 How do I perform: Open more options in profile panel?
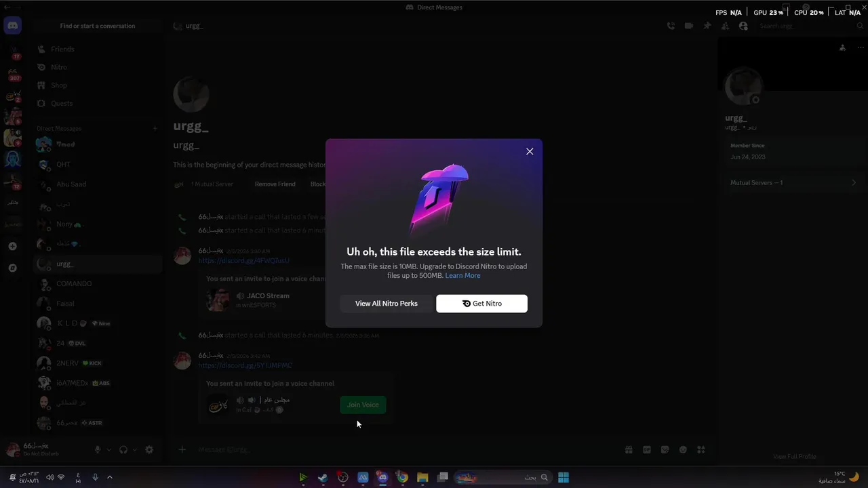tap(861, 47)
